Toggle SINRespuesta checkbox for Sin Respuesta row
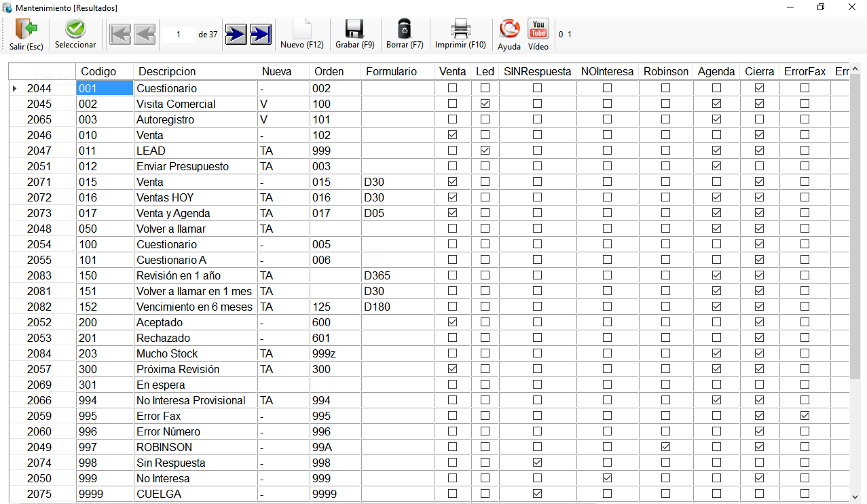867x504 pixels. click(x=538, y=463)
